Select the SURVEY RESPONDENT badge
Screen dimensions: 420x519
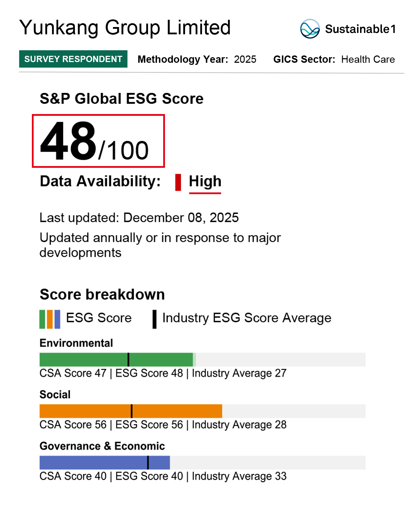pos(73,59)
